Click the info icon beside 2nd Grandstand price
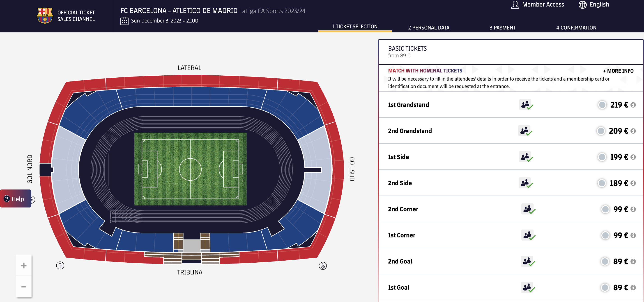Screen dimensions: 644x302 (633, 131)
